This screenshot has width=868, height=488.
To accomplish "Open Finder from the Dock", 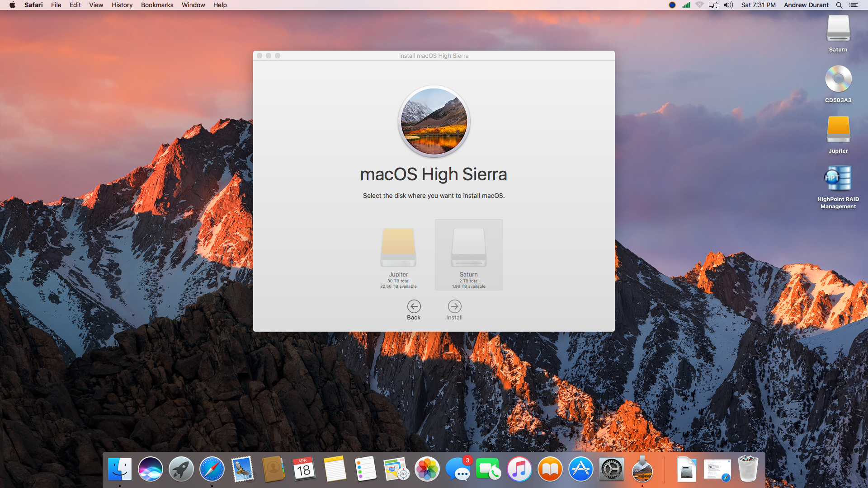I will tap(120, 469).
